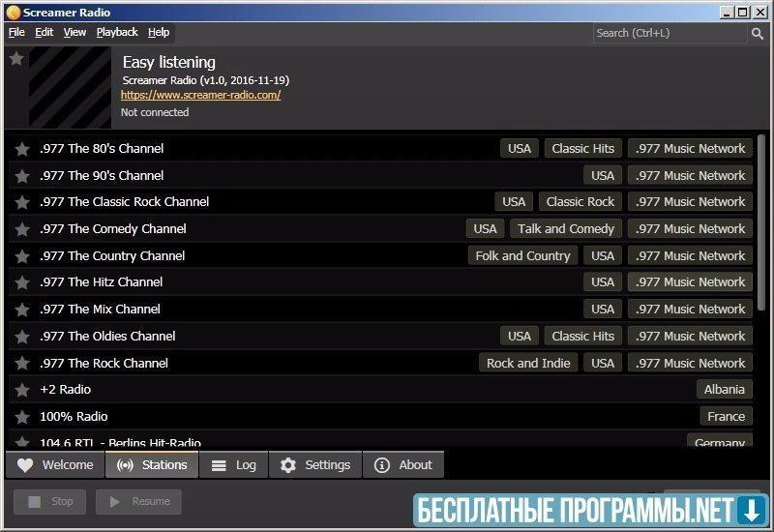Click the Talk and Comedy genre tag

point(566,229)
